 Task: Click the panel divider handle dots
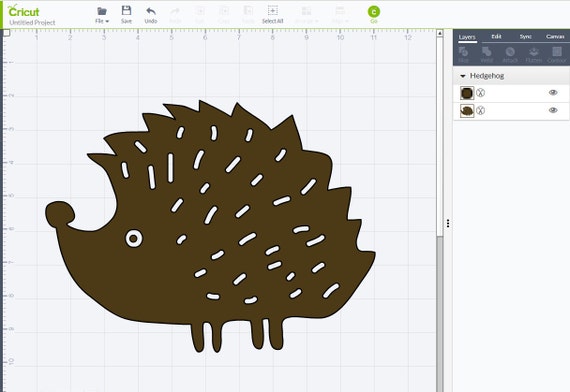click(x=448, y=223)
